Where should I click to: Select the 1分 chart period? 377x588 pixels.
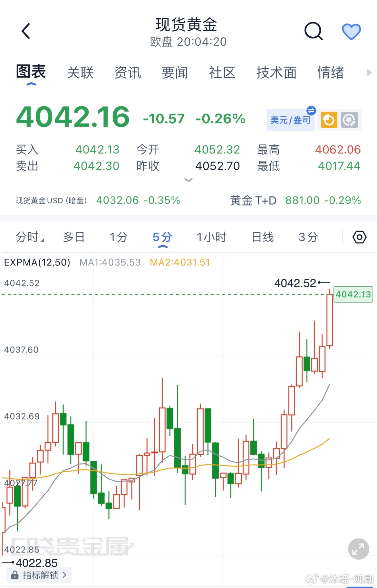point(119,237)
